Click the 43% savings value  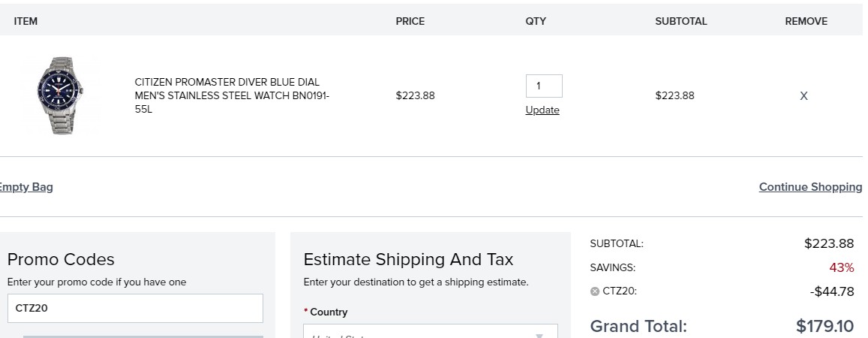pyautogui.click(x=842, y=267)
